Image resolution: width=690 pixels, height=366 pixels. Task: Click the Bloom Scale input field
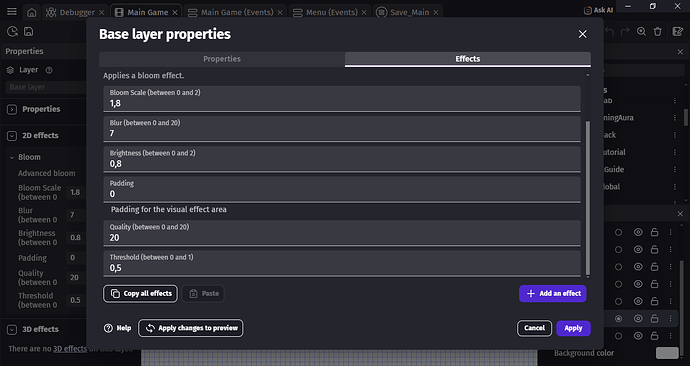click(342, 99)
